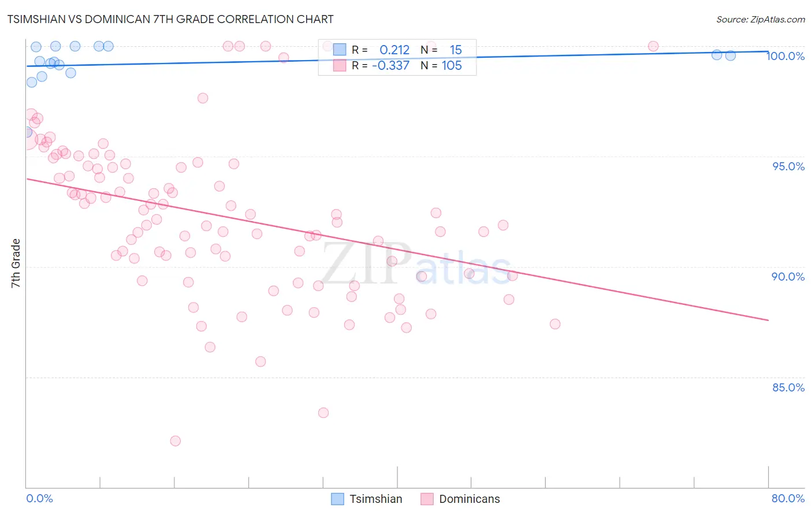The width and height of the screenshot is (812, 515).
Task: Click the chart title text
Action: (170, 19)
